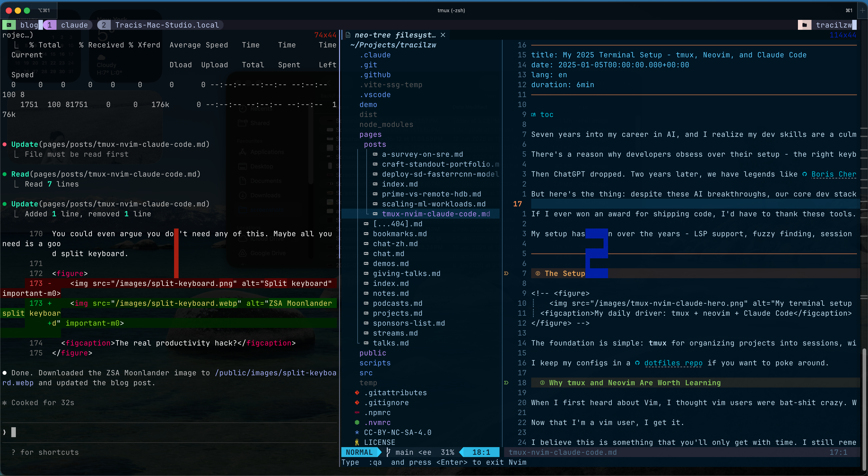This screenshot has width=868, height=476.
Task: Open streams.md in the file tree
Action: coord(395,333)
